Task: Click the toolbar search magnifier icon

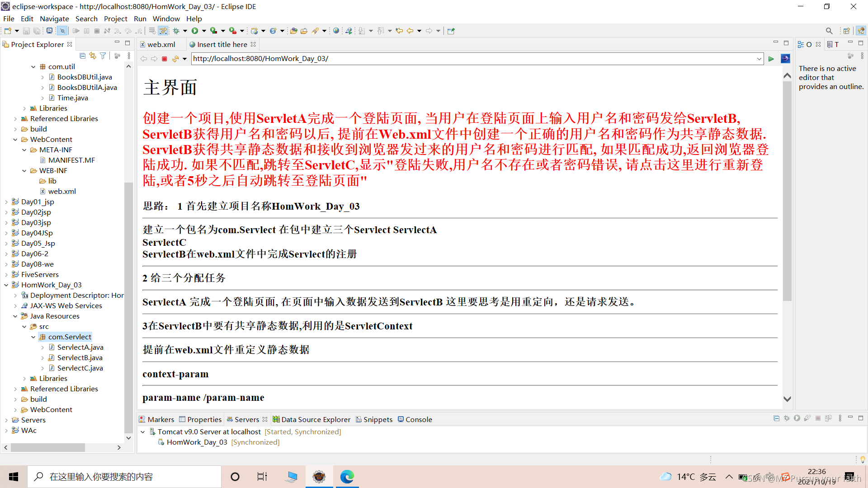Action: 829,31
